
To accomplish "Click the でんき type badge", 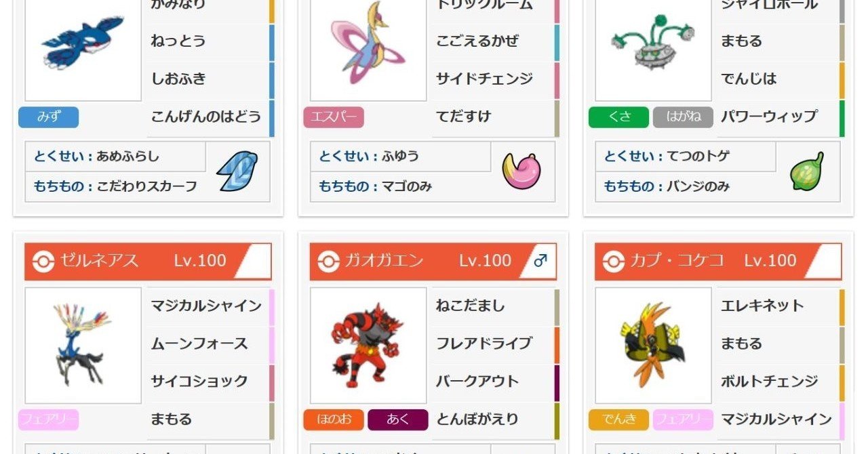I will [x=618, y=419].
